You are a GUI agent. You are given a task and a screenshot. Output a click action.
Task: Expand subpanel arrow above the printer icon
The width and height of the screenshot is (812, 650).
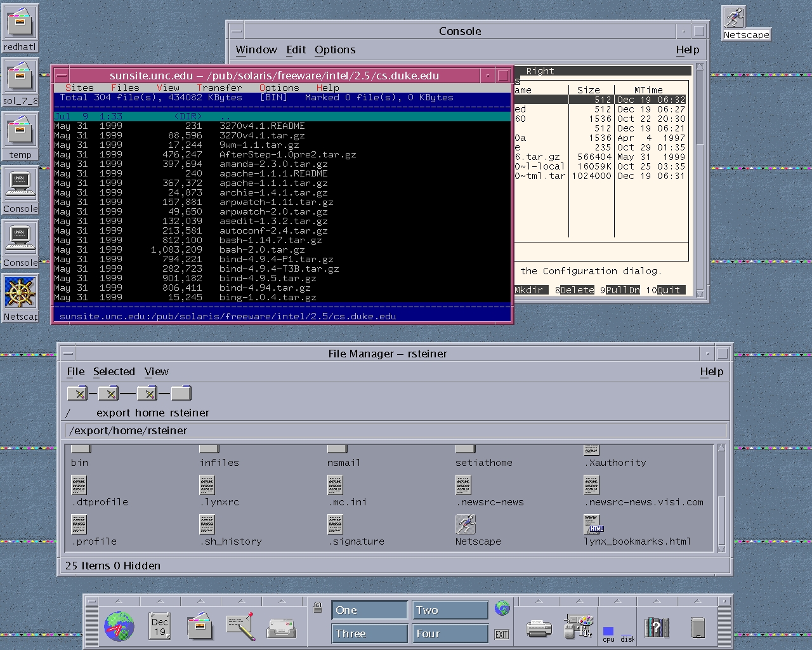539,601
